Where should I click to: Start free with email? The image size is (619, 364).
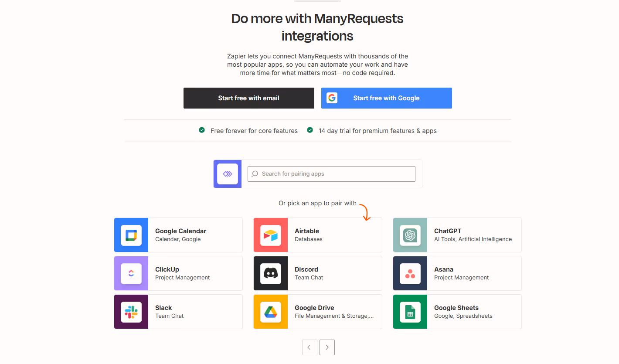[249, 98]
